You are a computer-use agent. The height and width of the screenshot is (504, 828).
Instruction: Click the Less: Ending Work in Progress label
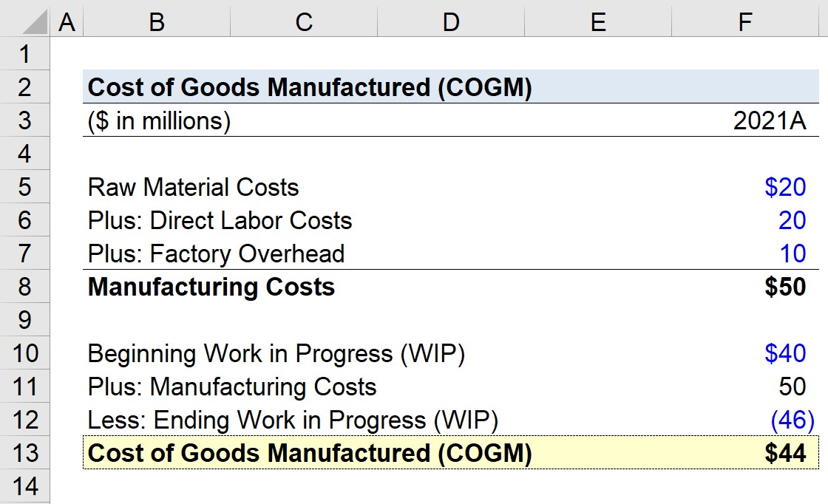point(293,420)
